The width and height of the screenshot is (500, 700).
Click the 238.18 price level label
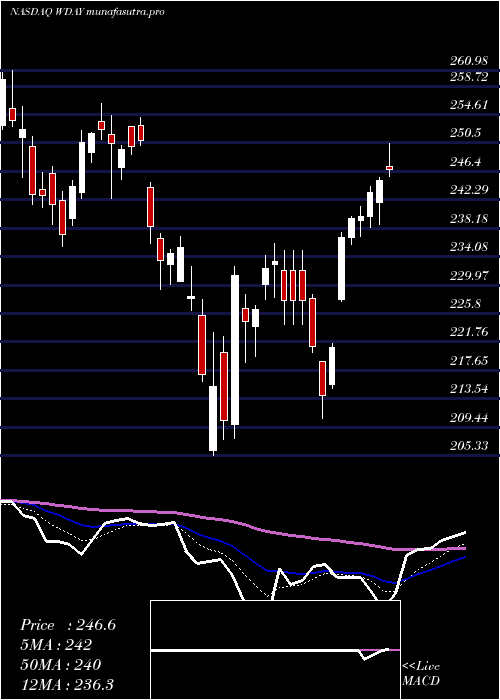click(x=469, y=219)
